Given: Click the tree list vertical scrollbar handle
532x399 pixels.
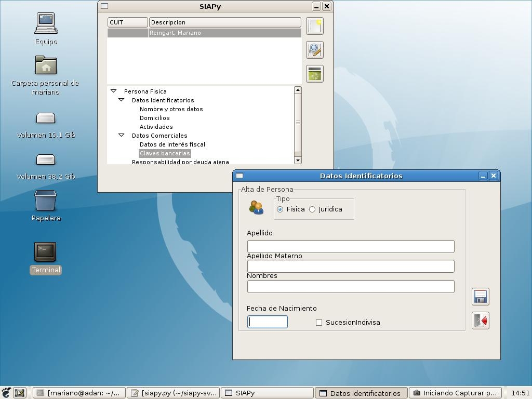Looking at the screenshot, I should [x=298, y=123].
